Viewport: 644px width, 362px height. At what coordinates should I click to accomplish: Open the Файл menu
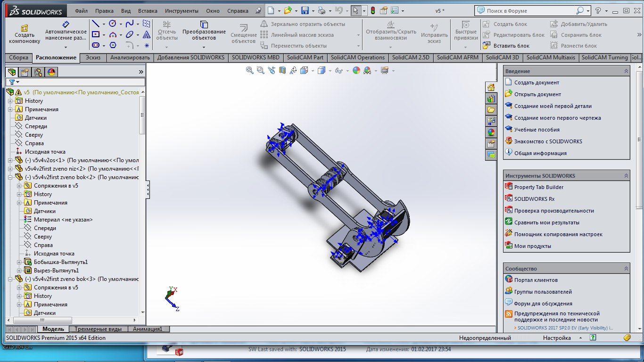[81, 11]
